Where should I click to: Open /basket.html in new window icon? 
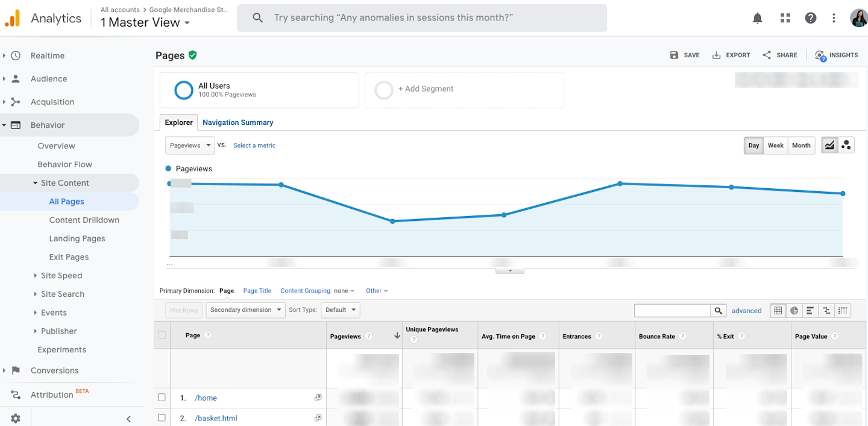pyautogui.click(x=318, y=418)
